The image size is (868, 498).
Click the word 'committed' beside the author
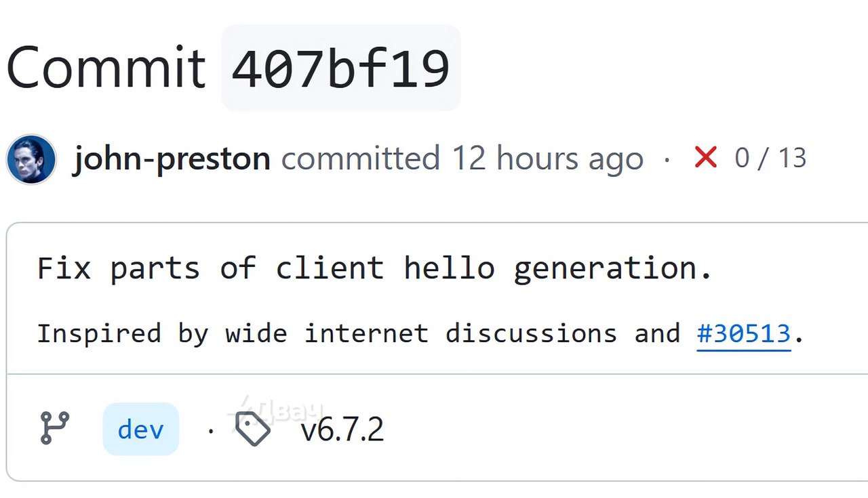361,159
